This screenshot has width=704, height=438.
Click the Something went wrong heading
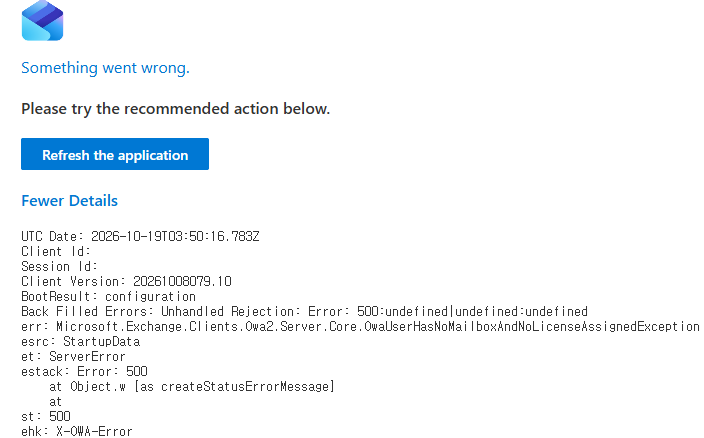tap(106, 68)
